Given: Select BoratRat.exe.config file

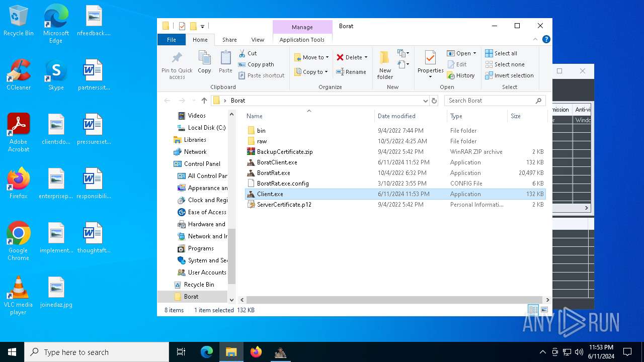Looking at the screenshot, I should 395,184.
